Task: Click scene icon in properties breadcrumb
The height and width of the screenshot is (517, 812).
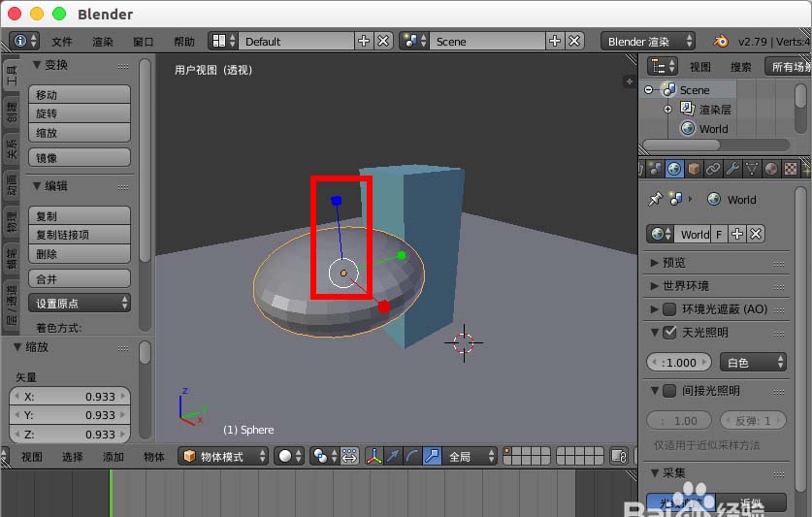Action: tap(676, 199)
